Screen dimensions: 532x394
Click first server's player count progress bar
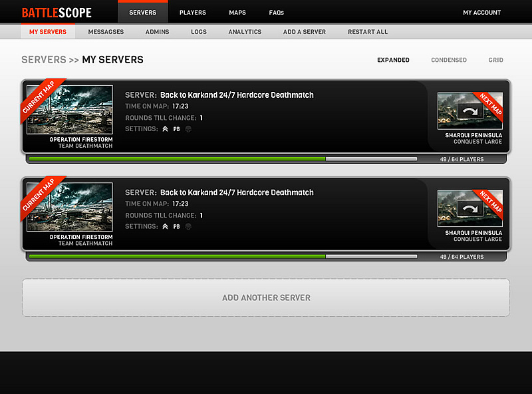tap(223, 159)
